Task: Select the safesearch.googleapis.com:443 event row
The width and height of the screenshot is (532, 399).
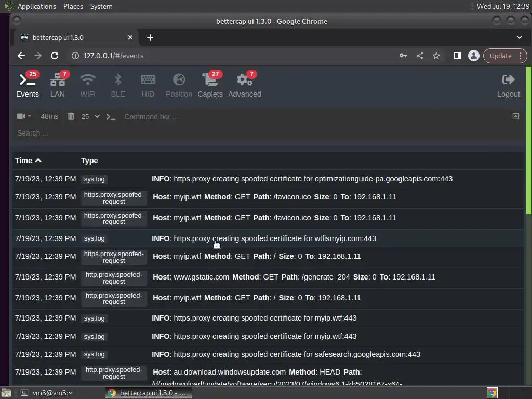Action: pos(268,354)
